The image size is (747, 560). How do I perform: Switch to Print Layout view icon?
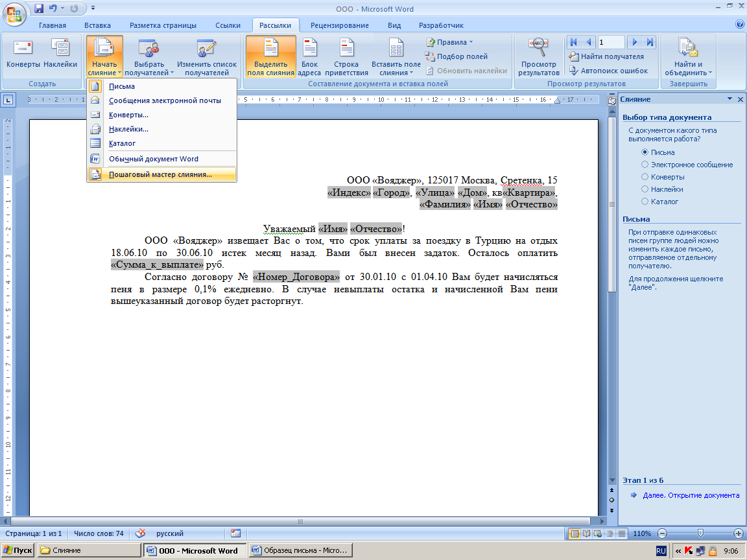(575, 534)
